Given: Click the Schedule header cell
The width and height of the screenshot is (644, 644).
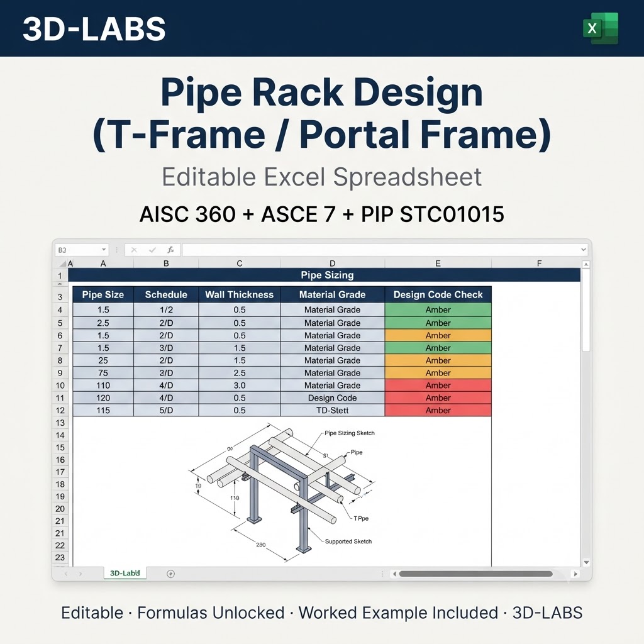Looking at the screenshot, I should [166, 294].
